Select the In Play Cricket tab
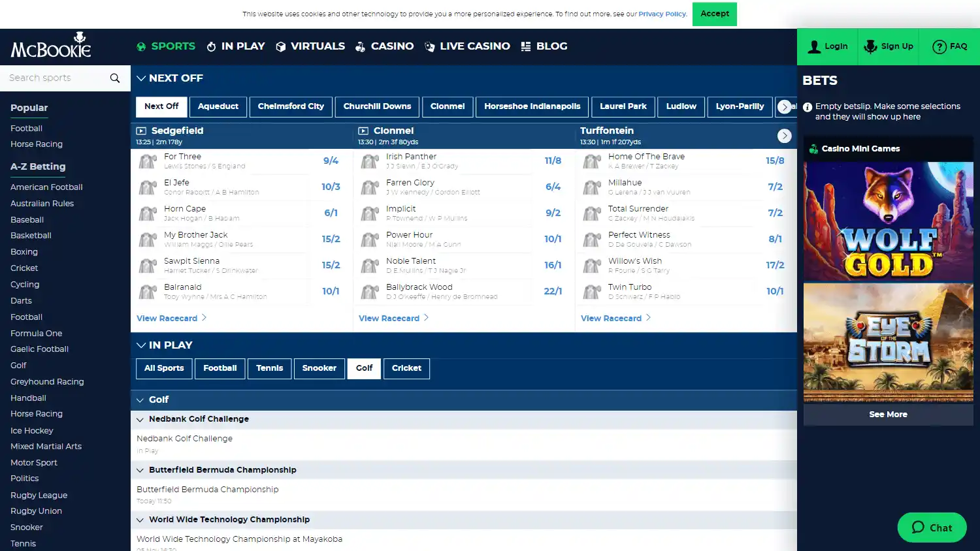 point(406,368)
